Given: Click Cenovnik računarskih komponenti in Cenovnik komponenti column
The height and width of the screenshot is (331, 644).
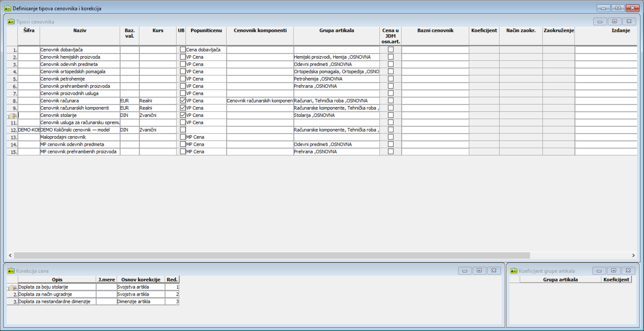Looking at the screenshot, I should point(260,101).
